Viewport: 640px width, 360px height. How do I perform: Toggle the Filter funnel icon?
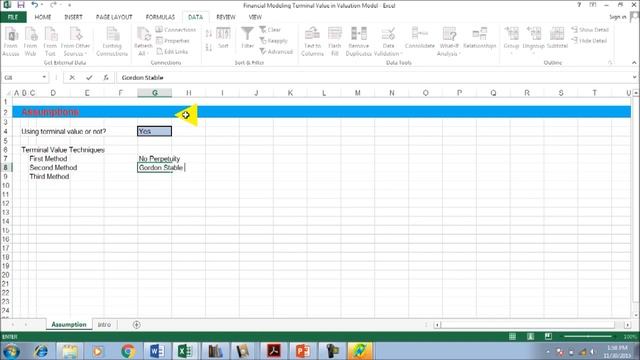point(247,38)
